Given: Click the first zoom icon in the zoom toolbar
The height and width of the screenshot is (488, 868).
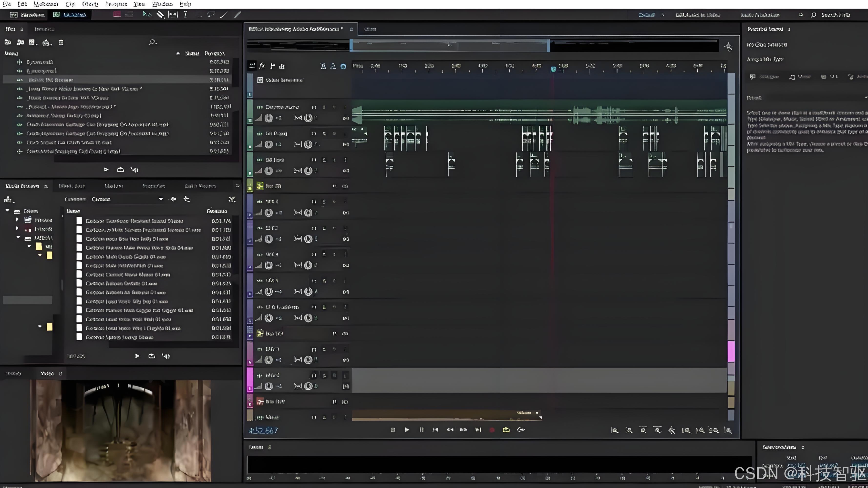Looking at the screenshot, I should click(x=615, y=431).
